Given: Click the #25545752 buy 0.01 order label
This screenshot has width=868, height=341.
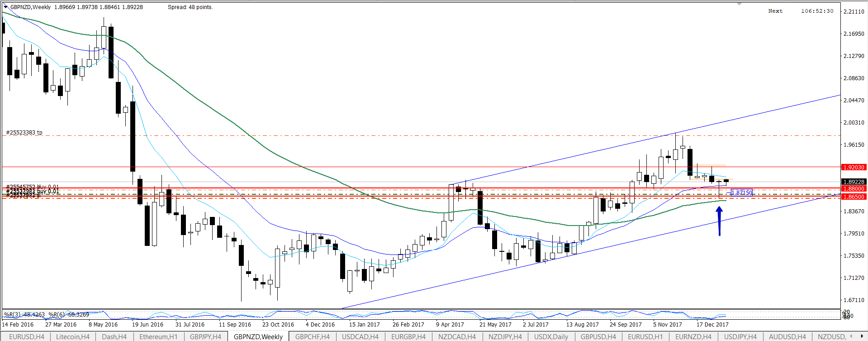Looking at the screenshot, I should coord(33,187).
